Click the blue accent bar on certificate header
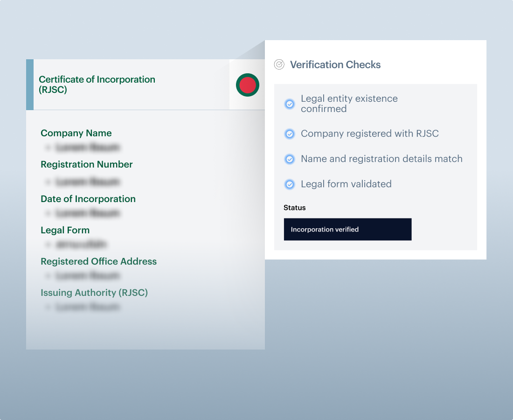 point(30,84)
